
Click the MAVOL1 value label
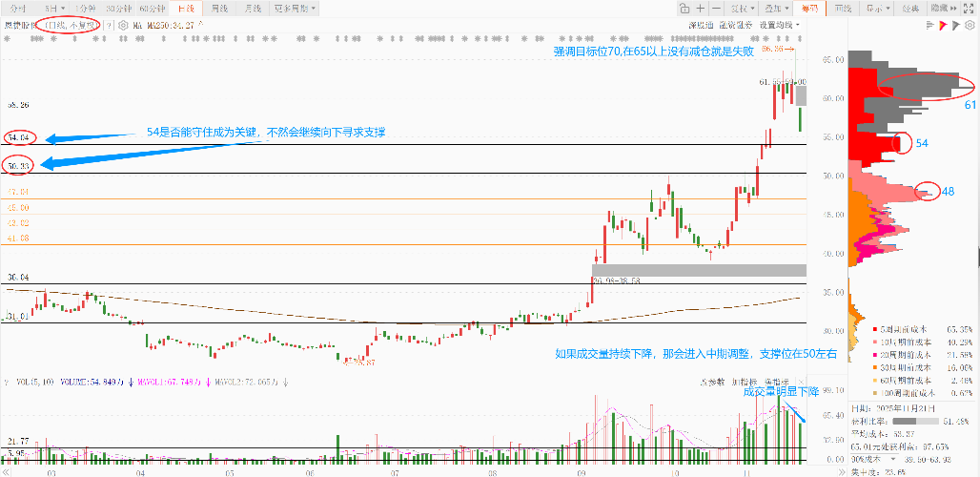[168, 381]
